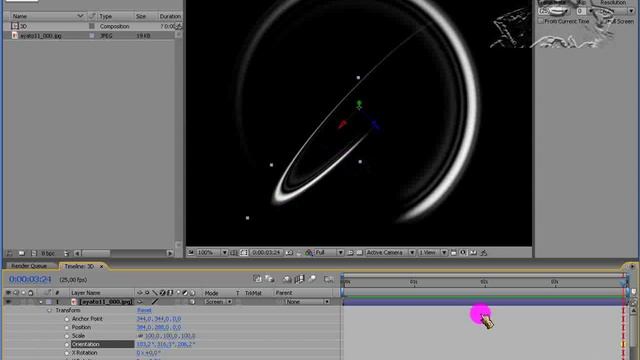Toggle the mask visibility icon in viewer

[x=244, y=253]
